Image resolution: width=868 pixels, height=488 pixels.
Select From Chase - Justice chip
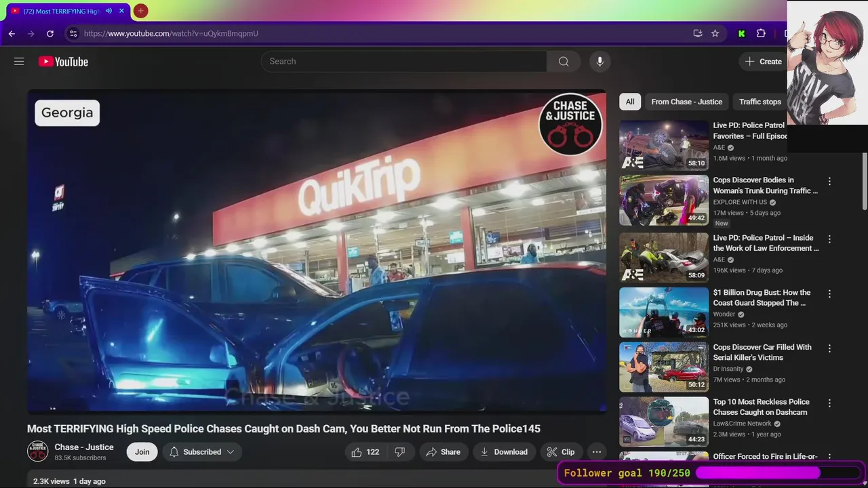pos(687,102)
